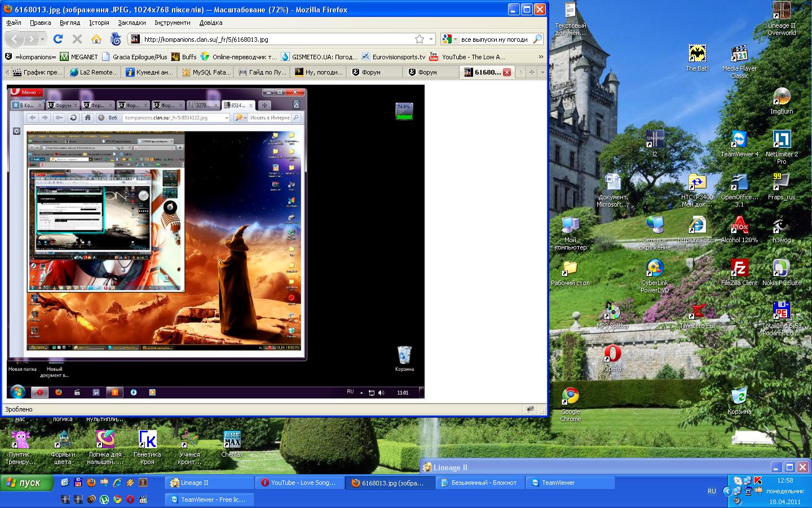The image size is (812, 508).
Task: Go to Firefox home page
Action: pos(96,39)
